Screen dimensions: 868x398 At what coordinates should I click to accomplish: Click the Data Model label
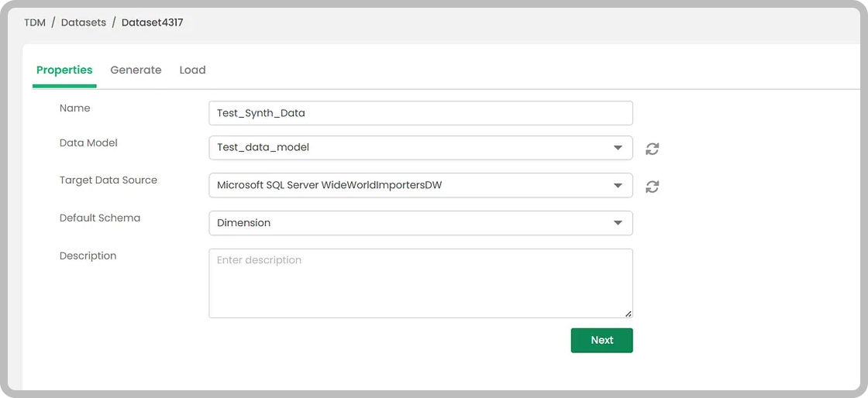click(88, 143)
